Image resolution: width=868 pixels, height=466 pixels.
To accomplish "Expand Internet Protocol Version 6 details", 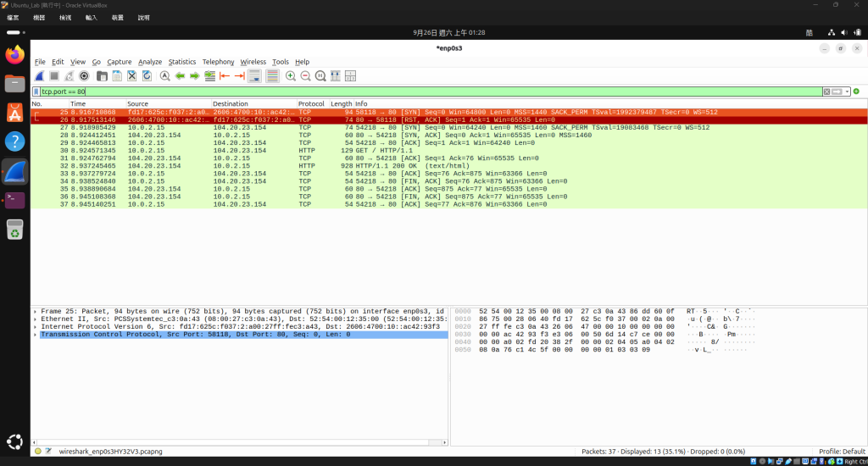I will coord(36,327).
